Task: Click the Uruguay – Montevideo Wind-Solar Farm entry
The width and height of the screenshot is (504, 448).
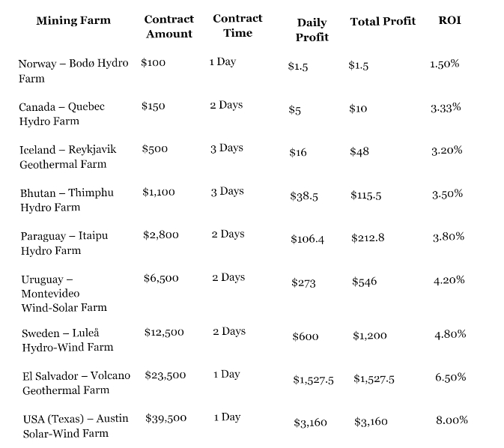Action: (x=64, y=293)
